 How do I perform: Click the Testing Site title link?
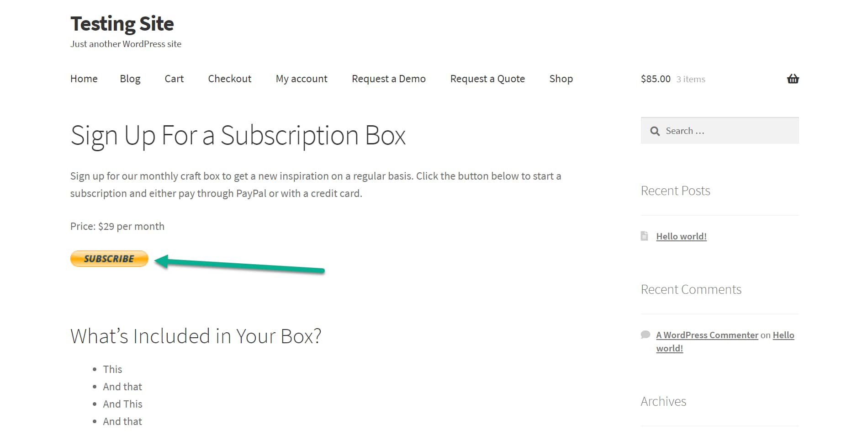tap(122, 24)
